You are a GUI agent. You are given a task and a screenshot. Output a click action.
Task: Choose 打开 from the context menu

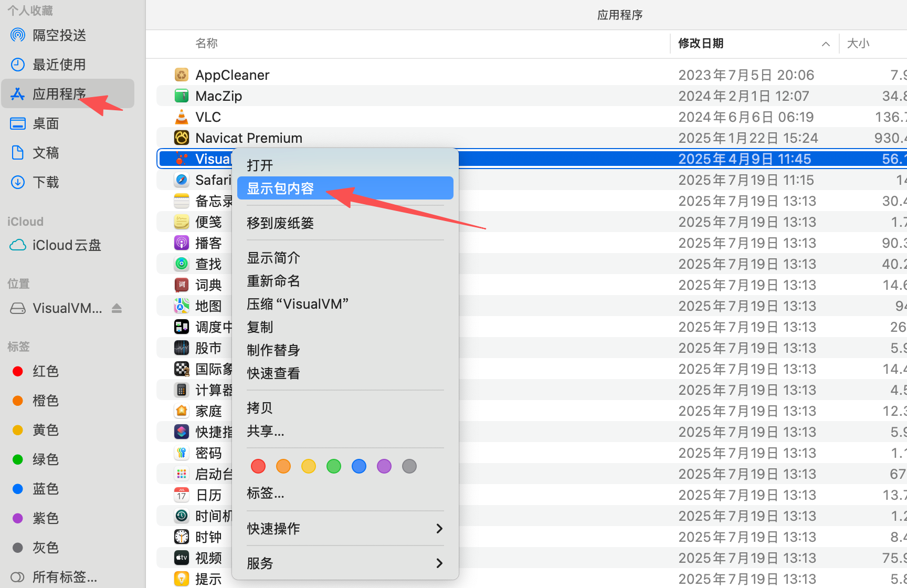tap(345, 165)
